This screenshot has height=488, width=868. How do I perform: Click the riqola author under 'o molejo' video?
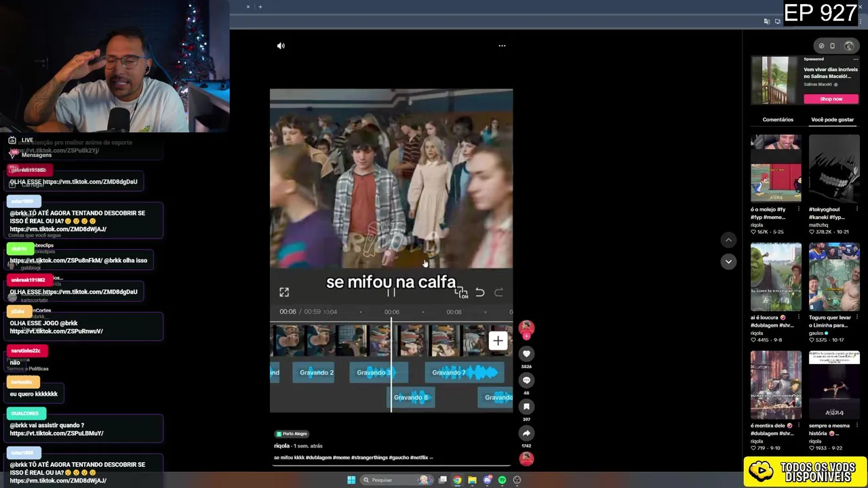point(756,225)
